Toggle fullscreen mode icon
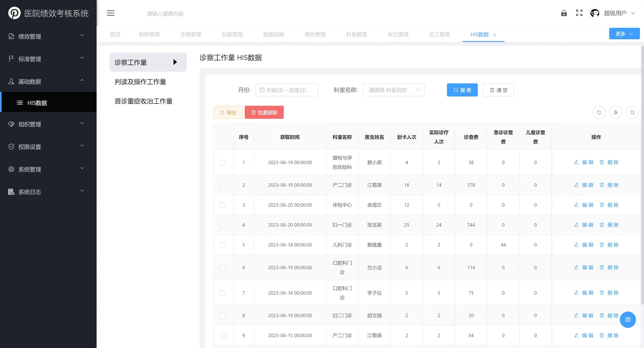Screen dimensions: 644x348 pos(579,13)
